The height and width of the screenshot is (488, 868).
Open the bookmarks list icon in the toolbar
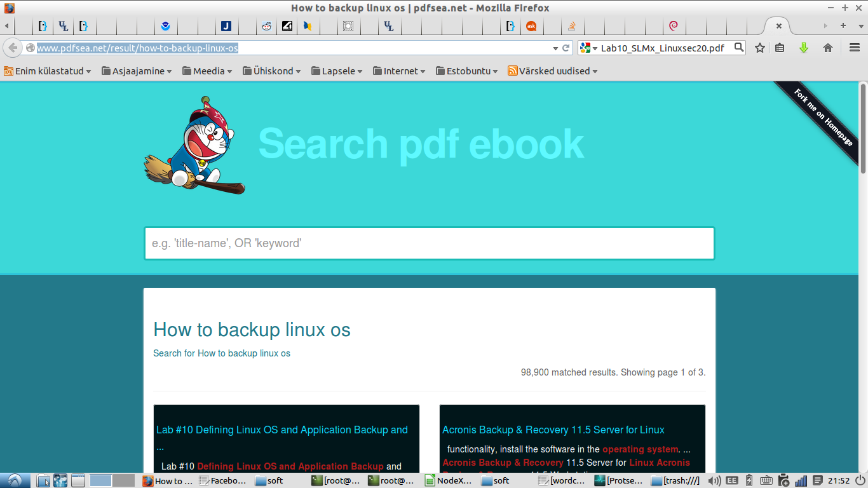click(780, 48)
